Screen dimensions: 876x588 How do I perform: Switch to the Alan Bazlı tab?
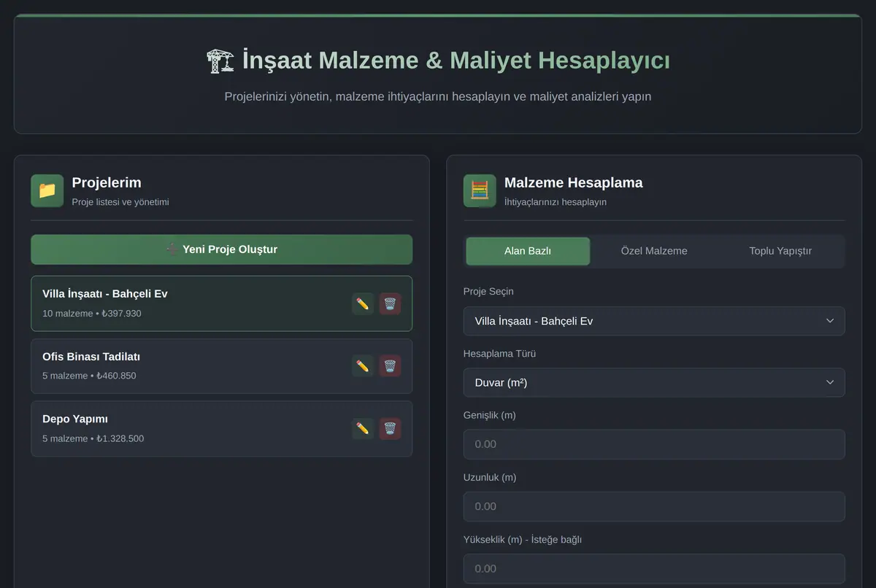click(528, 251)
